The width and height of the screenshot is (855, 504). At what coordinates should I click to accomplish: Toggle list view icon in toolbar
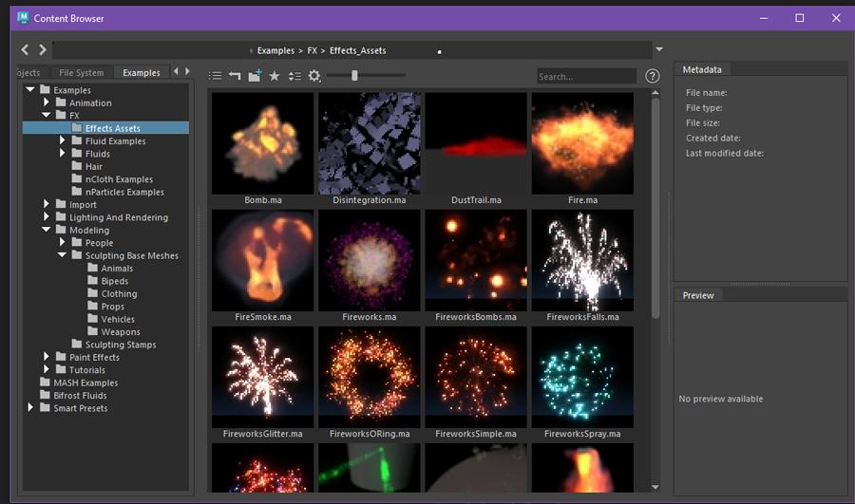216,76
